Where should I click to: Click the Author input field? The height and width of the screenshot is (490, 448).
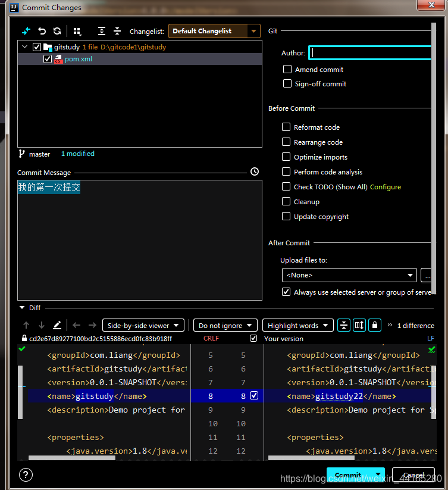point(370,53)
